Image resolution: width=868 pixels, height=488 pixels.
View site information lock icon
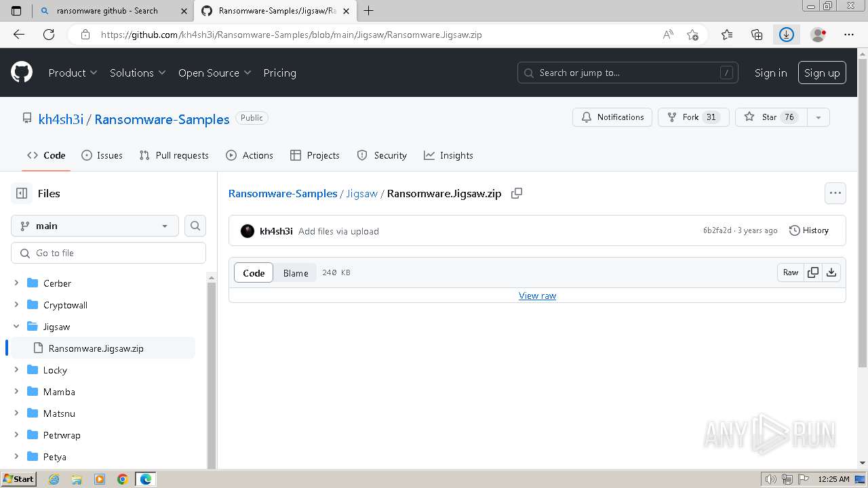pyautogui.click(x=85, y=35)
